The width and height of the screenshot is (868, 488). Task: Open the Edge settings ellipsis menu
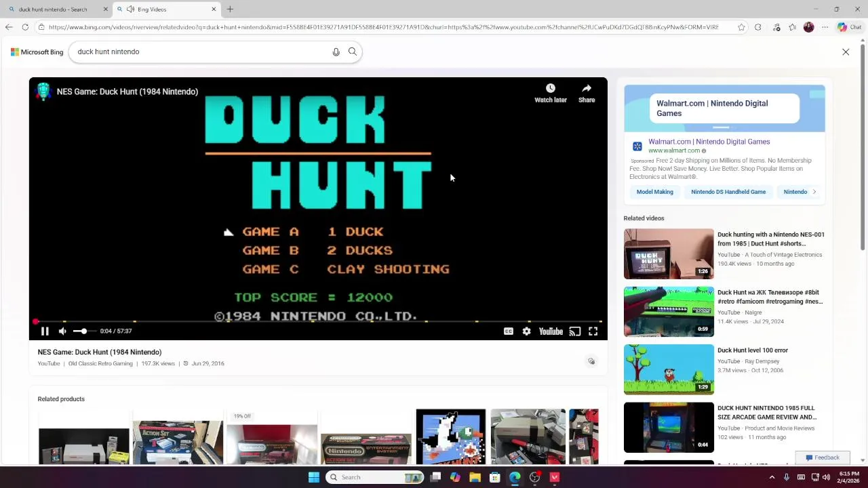click(825, 27)
